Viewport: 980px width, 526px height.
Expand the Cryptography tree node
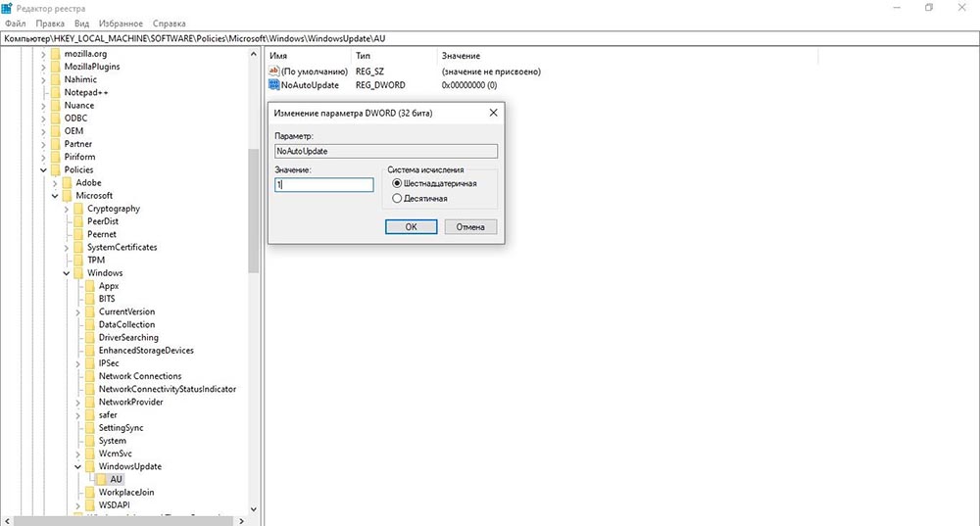point(66,209)
